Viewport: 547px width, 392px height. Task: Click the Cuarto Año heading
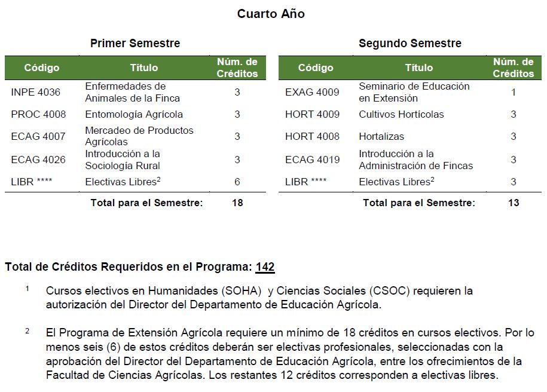271,14
